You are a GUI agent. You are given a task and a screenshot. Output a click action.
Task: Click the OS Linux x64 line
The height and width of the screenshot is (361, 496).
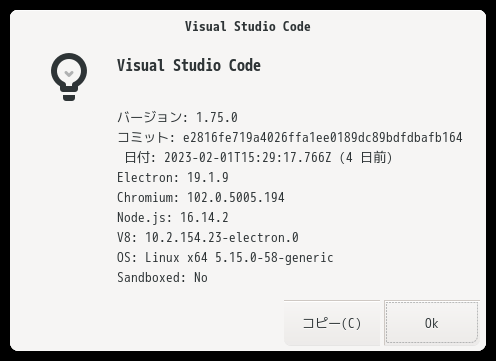pos(225,257)
